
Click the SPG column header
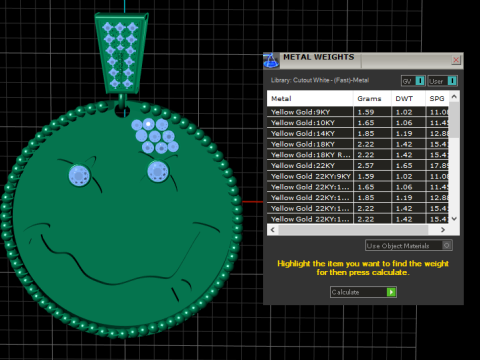pos(437,99)
